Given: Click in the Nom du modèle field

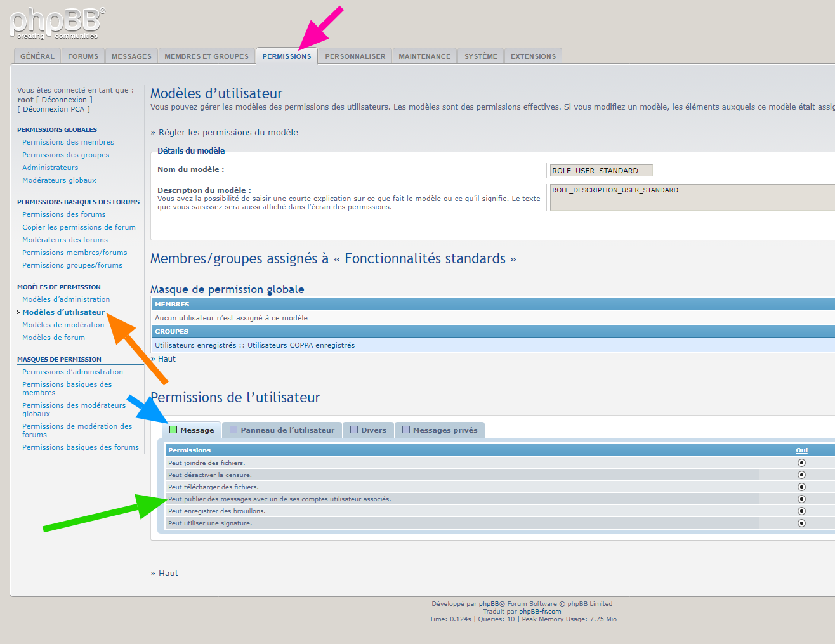Looking at the screenshot, I should tap(601, 171).
